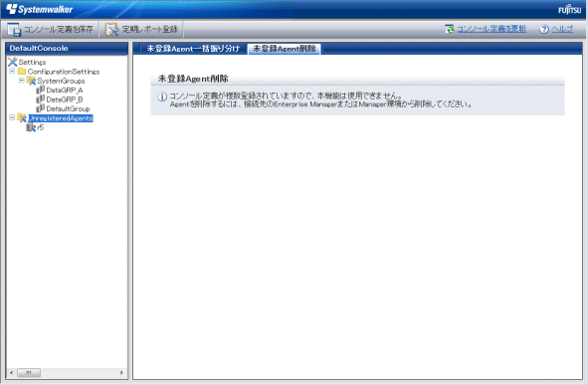Click the DefaultConsole panel header

tap(67, 49)
